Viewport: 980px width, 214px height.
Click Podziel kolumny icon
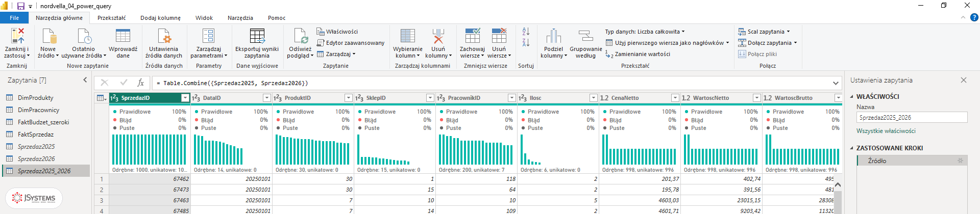point(553,36)
